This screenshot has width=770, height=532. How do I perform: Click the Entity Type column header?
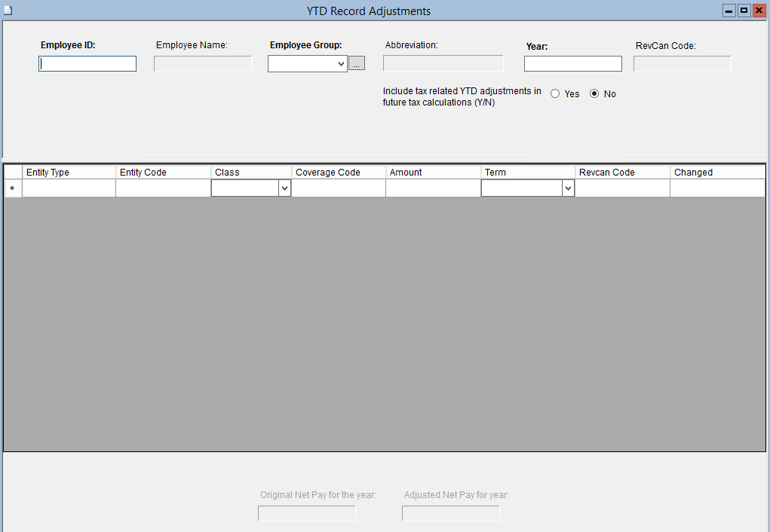(x=69, y=173)
